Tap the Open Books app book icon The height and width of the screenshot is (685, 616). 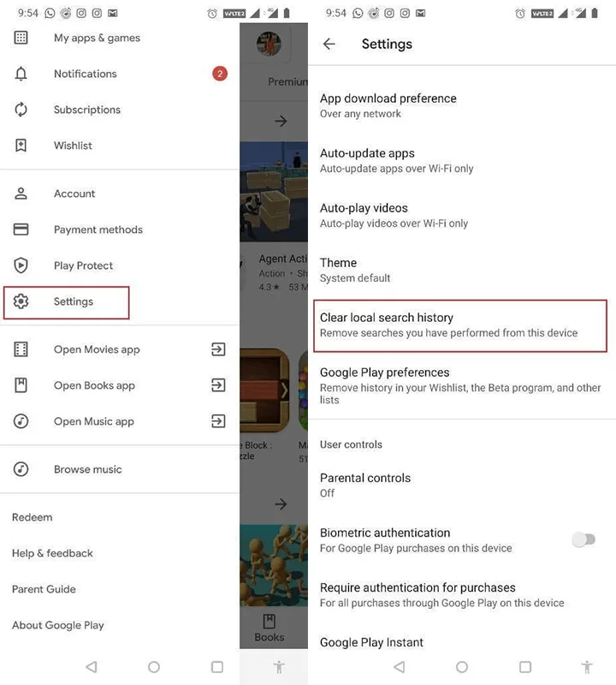tap(21, 384)
